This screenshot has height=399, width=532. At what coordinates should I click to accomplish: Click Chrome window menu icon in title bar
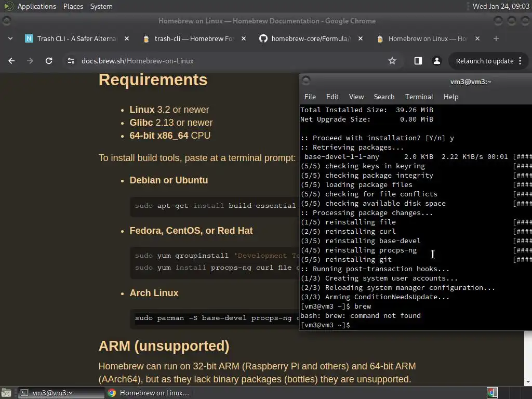coord(6,21)
